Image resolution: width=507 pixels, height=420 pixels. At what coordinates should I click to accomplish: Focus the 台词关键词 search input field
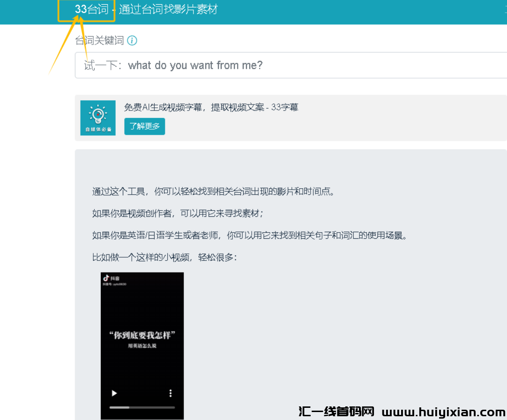point(291,65)
